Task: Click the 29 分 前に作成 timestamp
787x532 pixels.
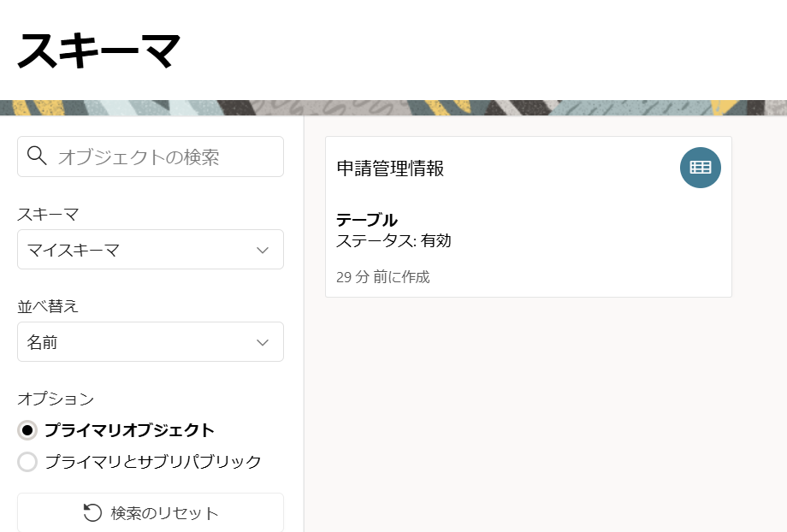Action: pyautogui.click(x=382, y=277)
